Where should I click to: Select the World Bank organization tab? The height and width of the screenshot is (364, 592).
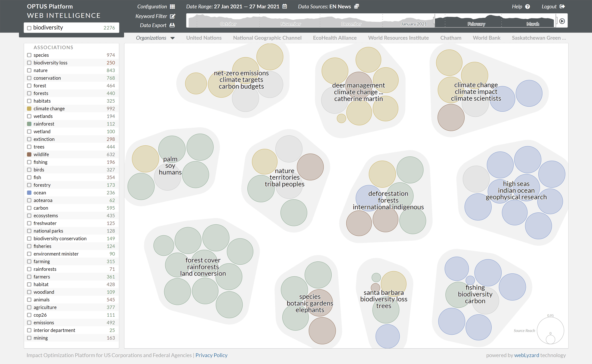click(x=486, y=38)
